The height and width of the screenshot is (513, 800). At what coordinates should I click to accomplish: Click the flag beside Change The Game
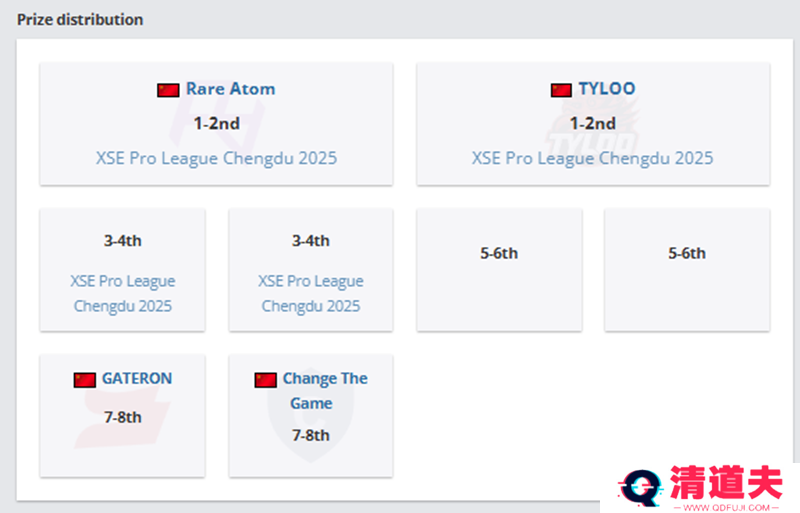(265, 380)
